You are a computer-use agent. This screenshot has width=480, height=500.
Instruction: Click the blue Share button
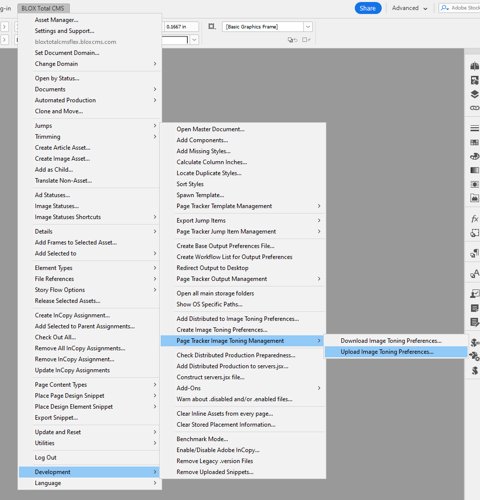pos(368,8)
